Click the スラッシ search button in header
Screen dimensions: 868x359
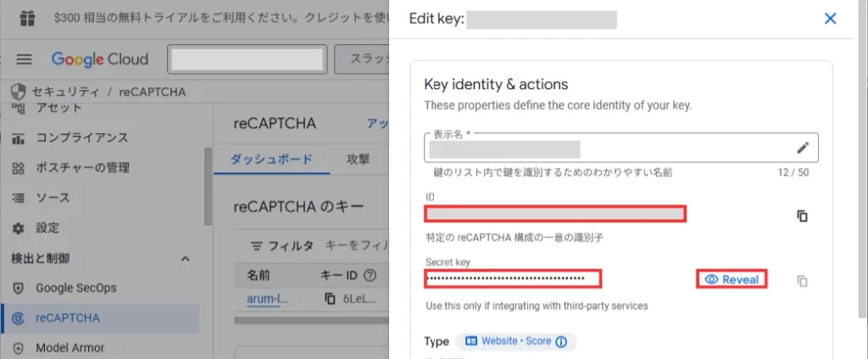361,59
